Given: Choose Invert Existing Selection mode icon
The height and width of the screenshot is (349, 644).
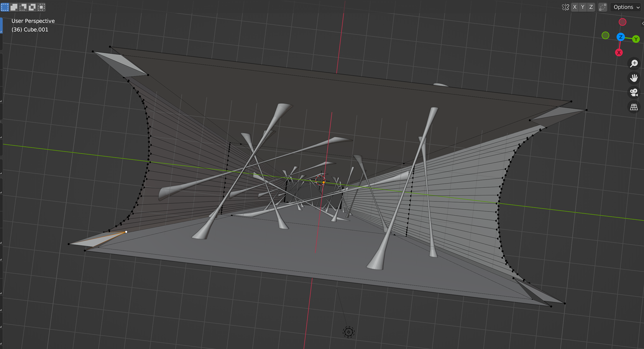Looking at the screenshot, I should (x=32, y=7).
